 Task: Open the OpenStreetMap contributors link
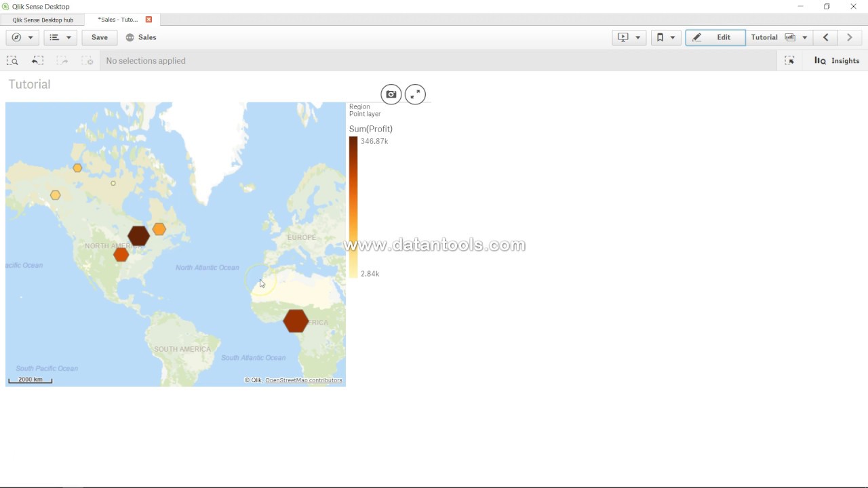[x=304, y=380]
